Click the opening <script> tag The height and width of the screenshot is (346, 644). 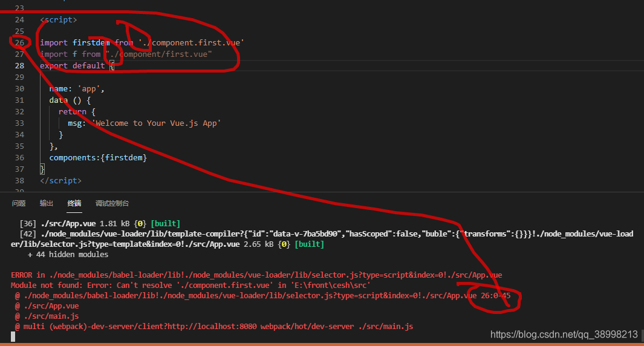(x=58, y=20)
